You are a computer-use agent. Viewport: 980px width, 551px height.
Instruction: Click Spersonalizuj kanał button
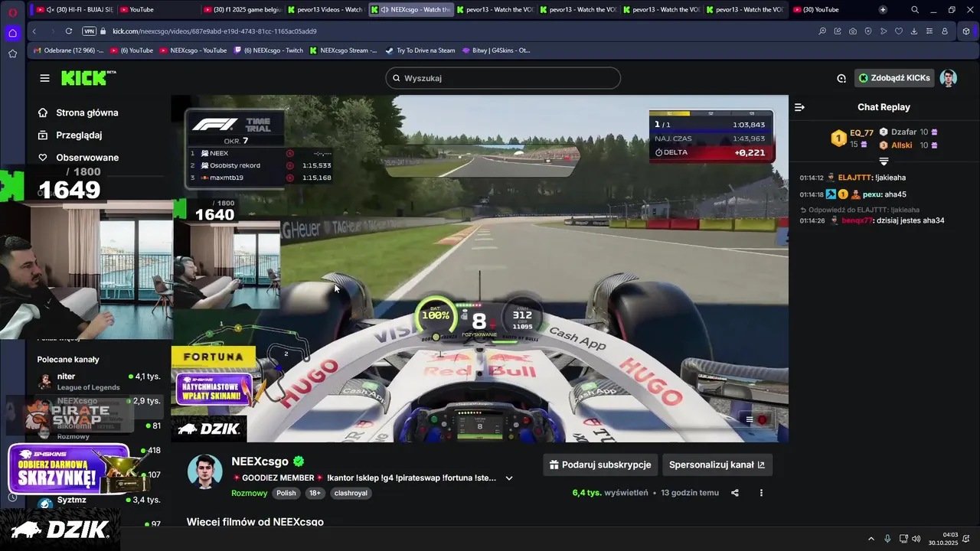click(717, 465)
